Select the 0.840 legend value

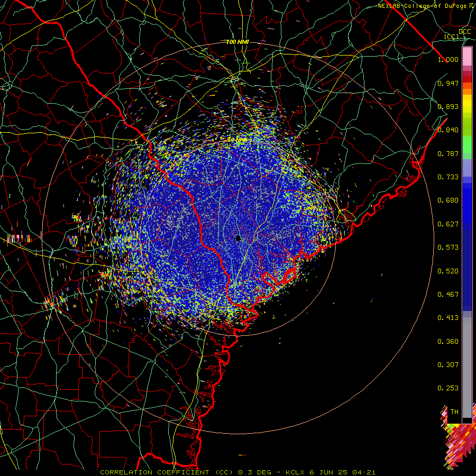click(x=448, y=130)
